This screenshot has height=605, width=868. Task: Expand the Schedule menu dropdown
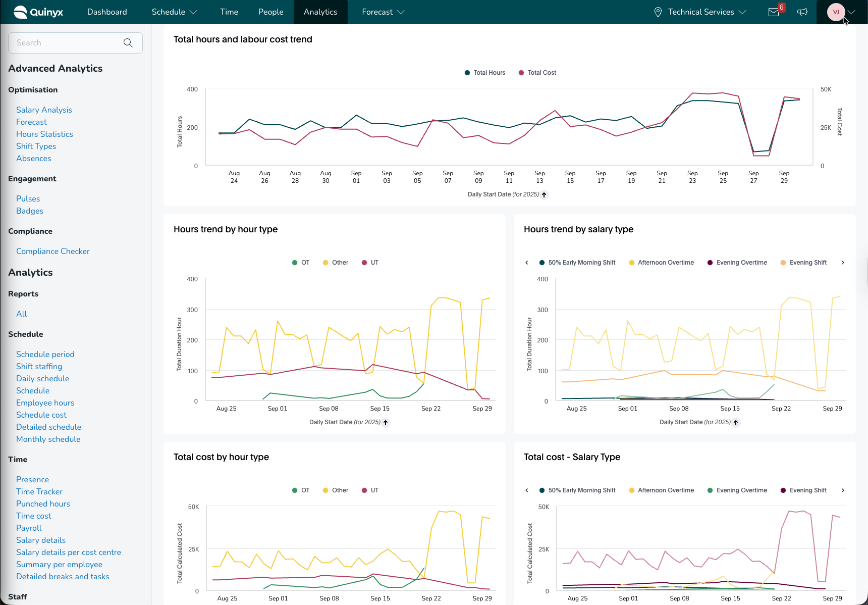pos(174,12)
